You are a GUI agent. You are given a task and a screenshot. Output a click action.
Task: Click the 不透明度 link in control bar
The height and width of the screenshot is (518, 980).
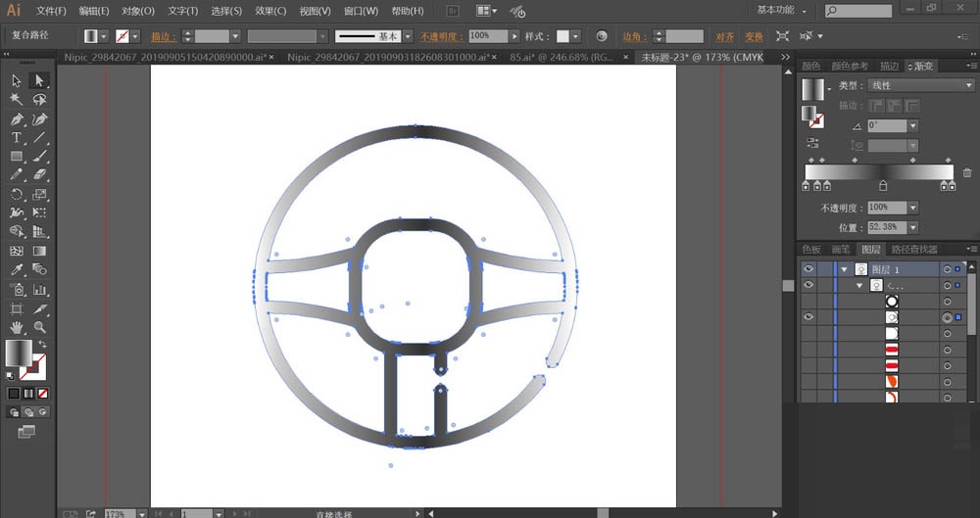pos(441,37)
